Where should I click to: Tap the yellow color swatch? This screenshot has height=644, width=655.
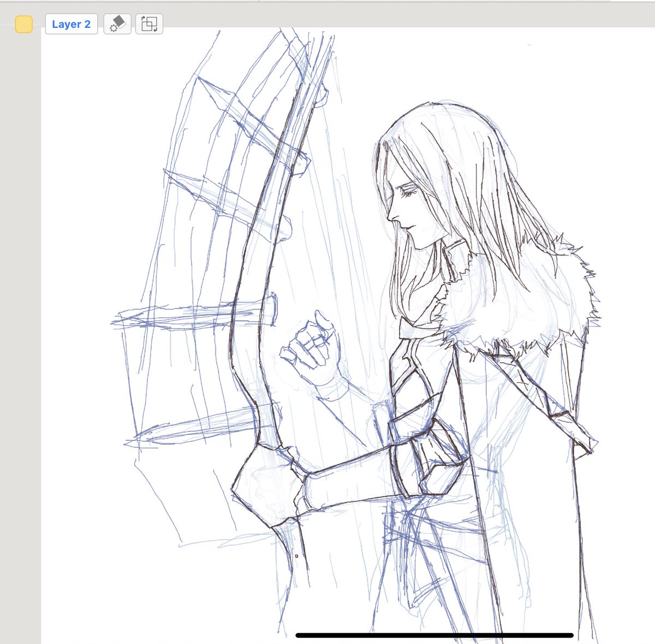(x=24, y=25)
